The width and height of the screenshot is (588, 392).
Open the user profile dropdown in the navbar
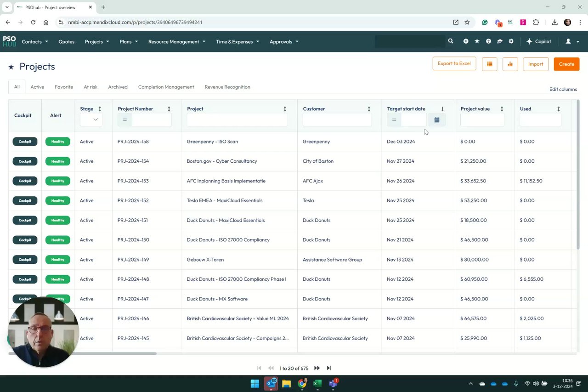(x=572, y=41)
